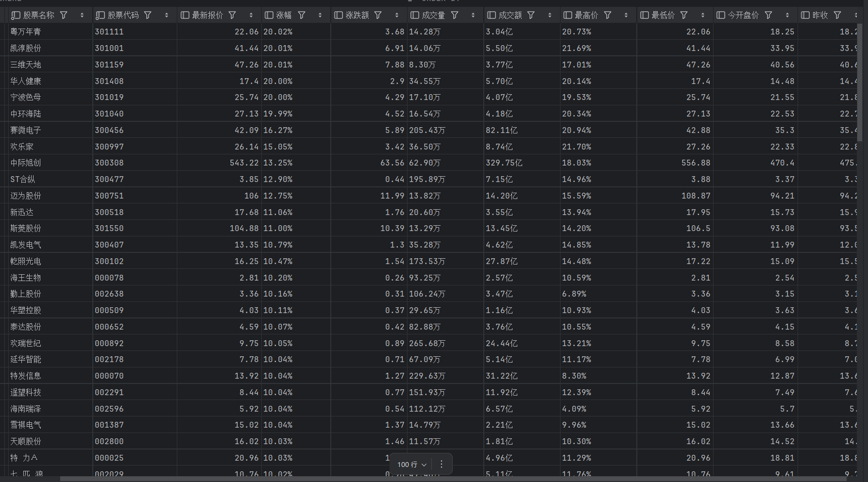This screenshot has width=868, height=482.
Task: Toggle sort order on 股票名称 column
Action: [x=82, y=16]
